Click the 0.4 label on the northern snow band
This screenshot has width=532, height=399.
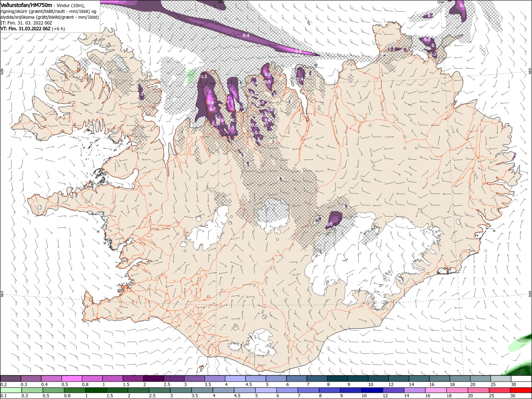point(246,36)
